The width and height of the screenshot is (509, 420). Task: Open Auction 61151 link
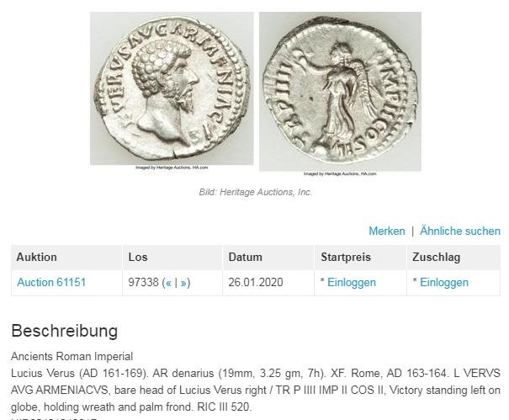[51, 282]
